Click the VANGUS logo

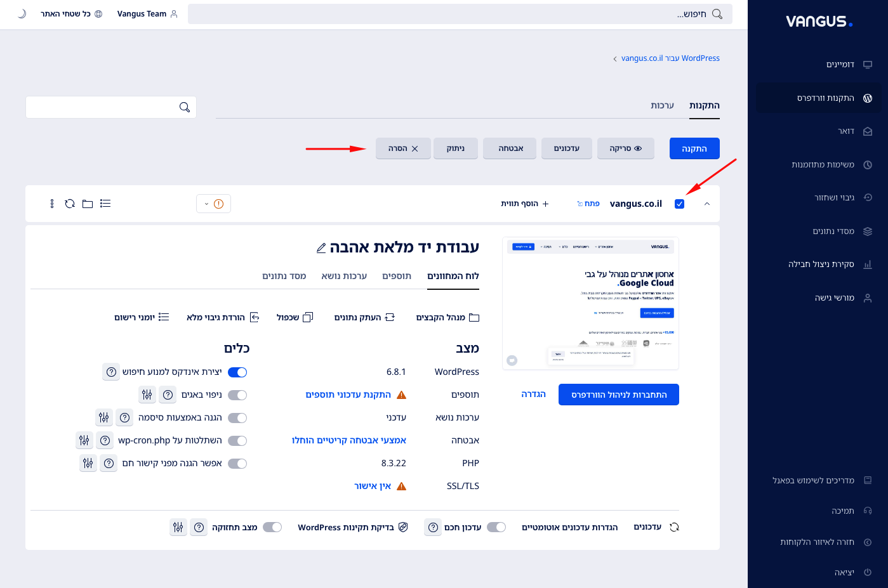coord(819,22)
